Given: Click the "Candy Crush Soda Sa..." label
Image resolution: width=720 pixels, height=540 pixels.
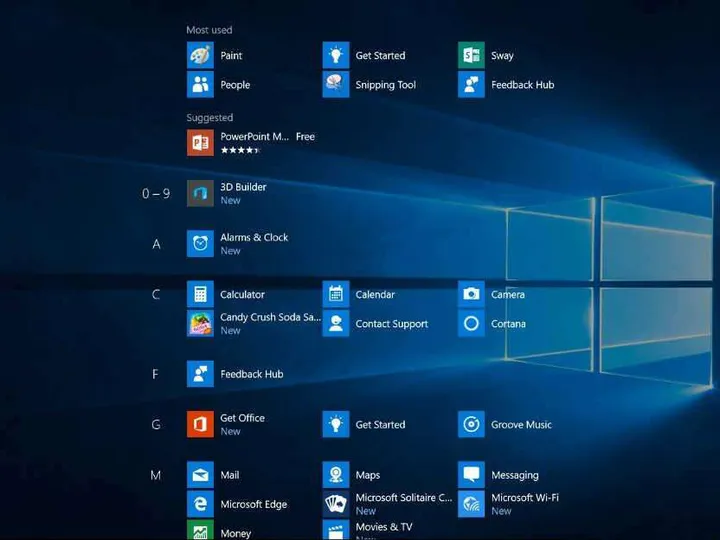Looking at the screenshot, I should point(270,317).
